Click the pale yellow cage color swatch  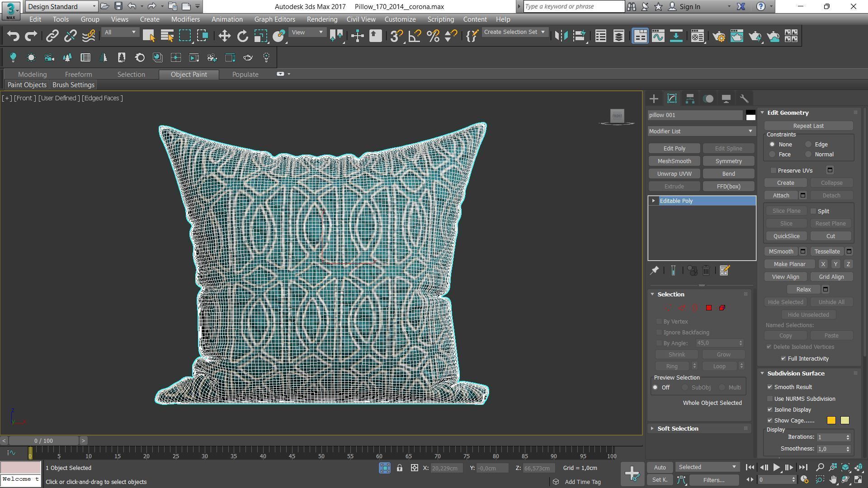click(x=844, y=421)
